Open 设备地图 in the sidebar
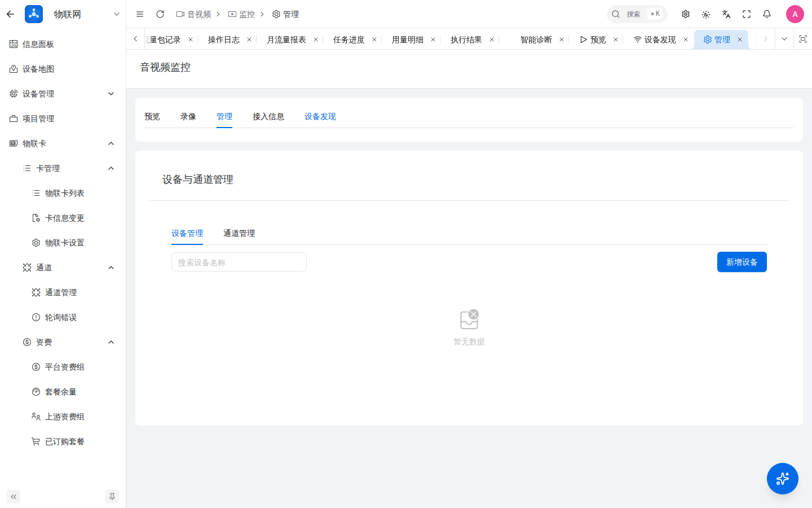Viewport: 812px width, 508px height. [63, 69]
